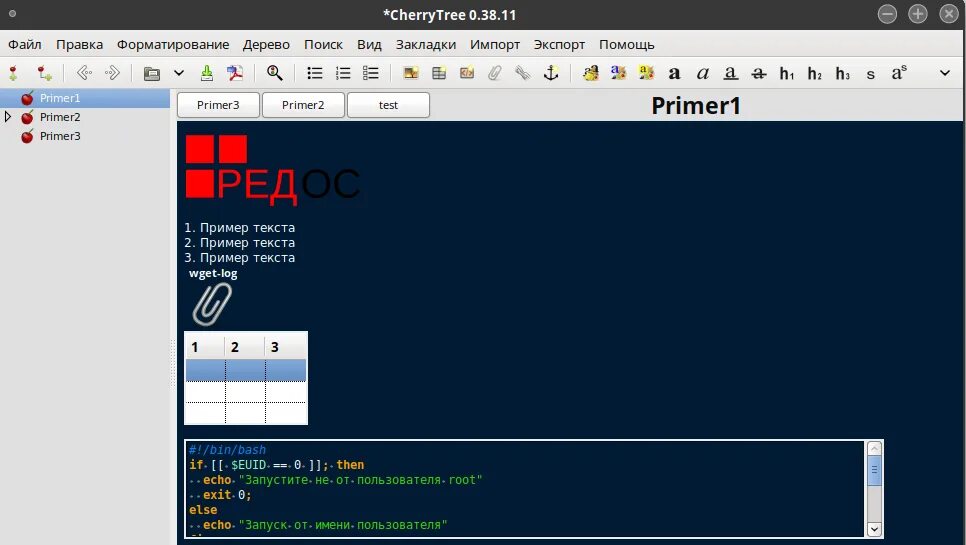Change text background color icon

(646, 73)
